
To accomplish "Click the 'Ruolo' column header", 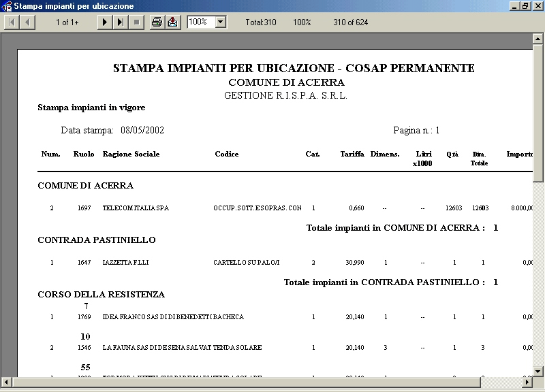I will (x=84, y=154).
